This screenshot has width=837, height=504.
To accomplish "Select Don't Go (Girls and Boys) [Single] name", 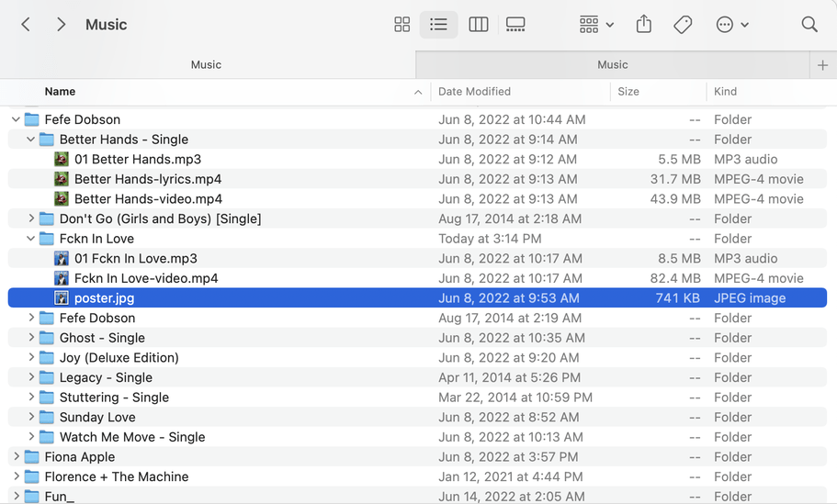I will [160, 218].
